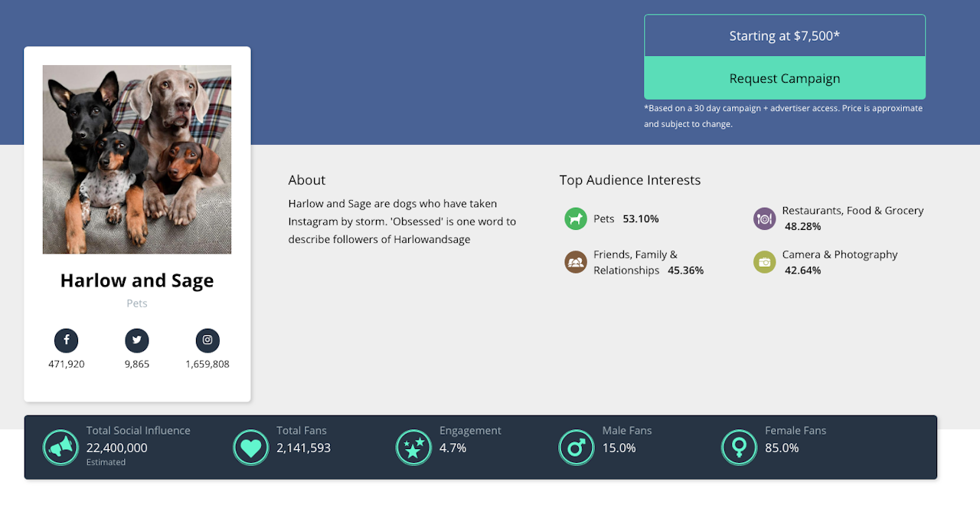This screenshot has width=980, height=505.
Task: Open the Instagram profile icon
Action: pos(207,340)
